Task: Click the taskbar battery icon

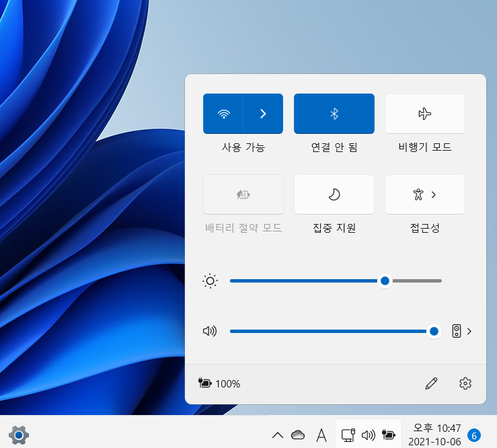Action: pyautogui.click(x=389, y=435)
